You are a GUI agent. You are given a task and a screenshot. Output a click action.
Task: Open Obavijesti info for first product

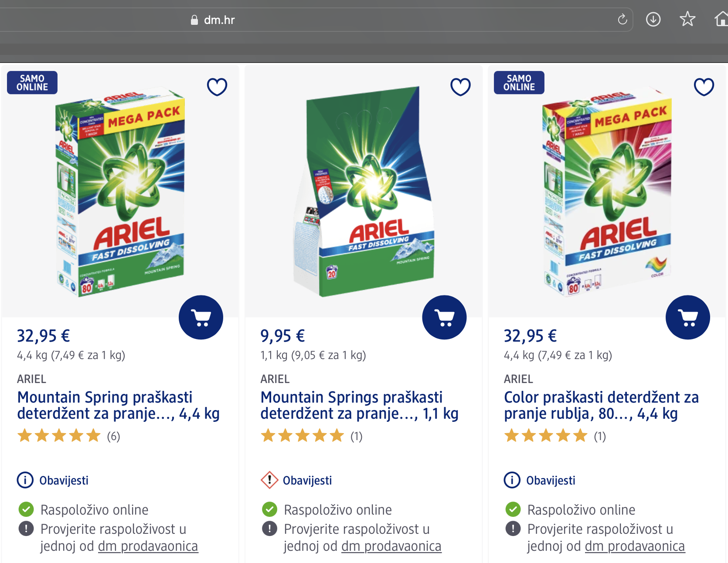(x=53, y=480)
